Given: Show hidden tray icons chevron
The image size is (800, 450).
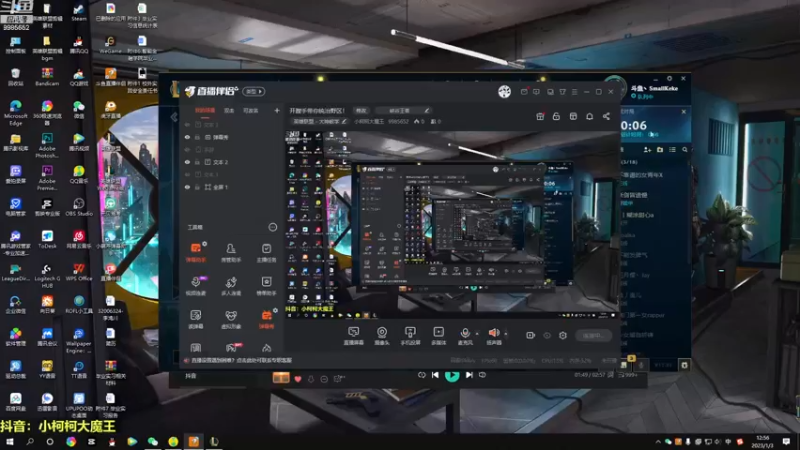Looking at the screenshot, I should 658,441.
